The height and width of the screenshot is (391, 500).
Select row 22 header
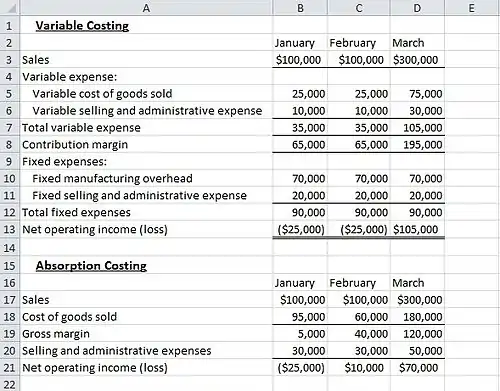click(x=10, y=384)
